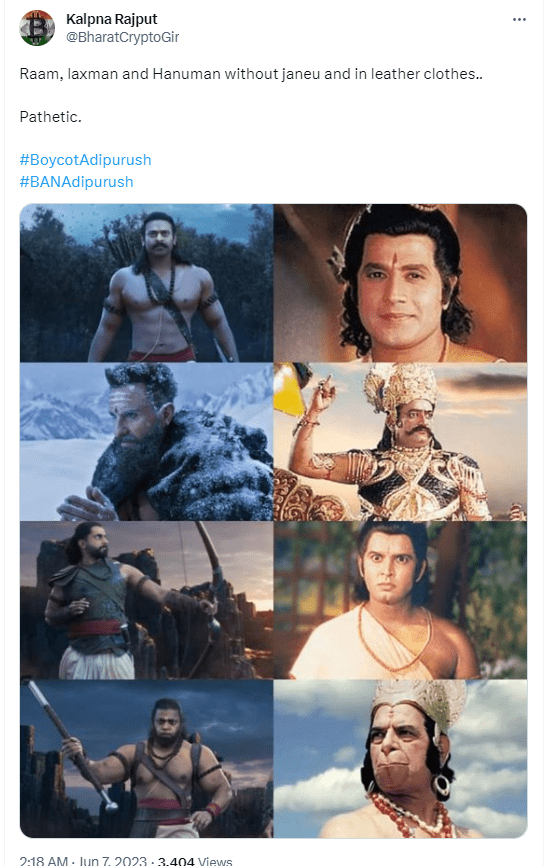Image resolution: width=552 pixels, height=866 pixels.
Task: Open image of shirtless archer in forest
Action: (x=146, y=283)
